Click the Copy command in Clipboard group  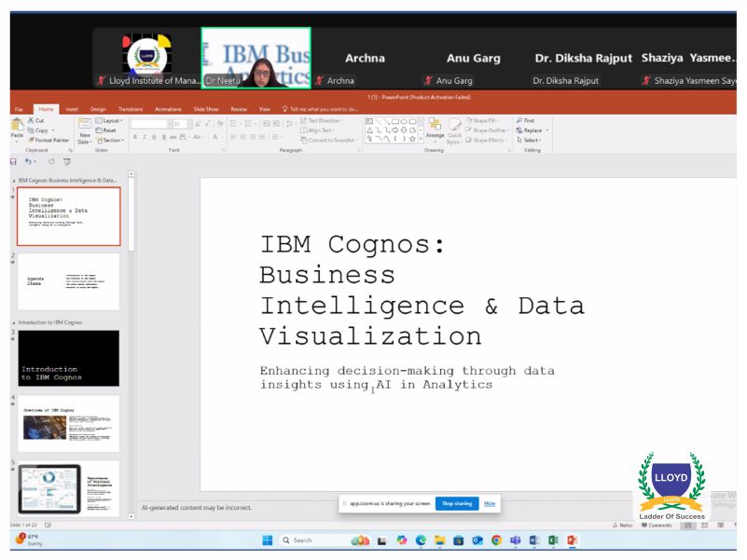[x=38, y=130]
